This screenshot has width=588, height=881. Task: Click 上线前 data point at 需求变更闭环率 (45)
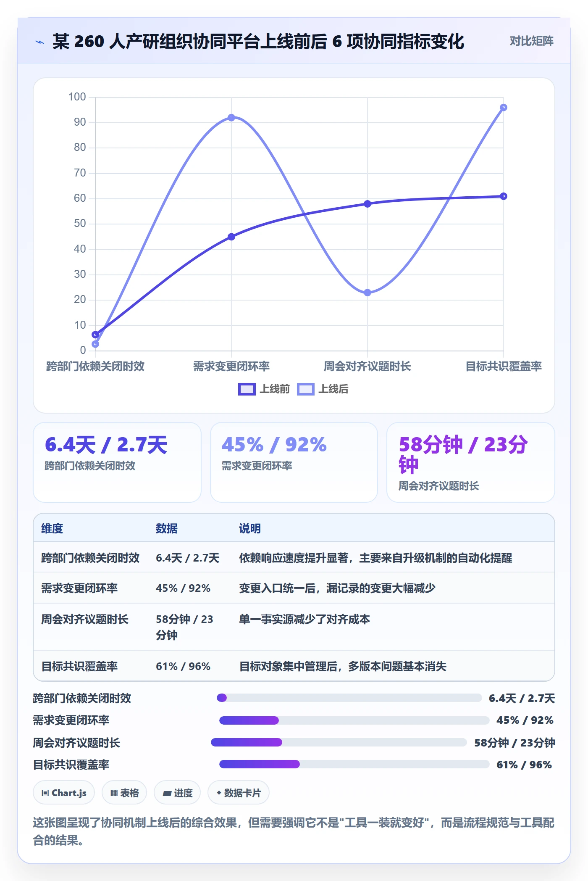click(231, 237)
